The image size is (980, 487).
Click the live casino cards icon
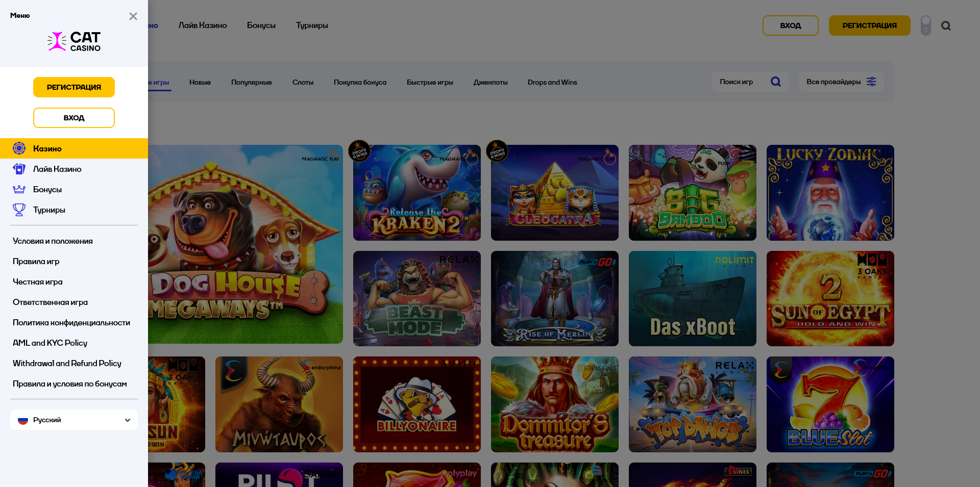coord(19,169)
